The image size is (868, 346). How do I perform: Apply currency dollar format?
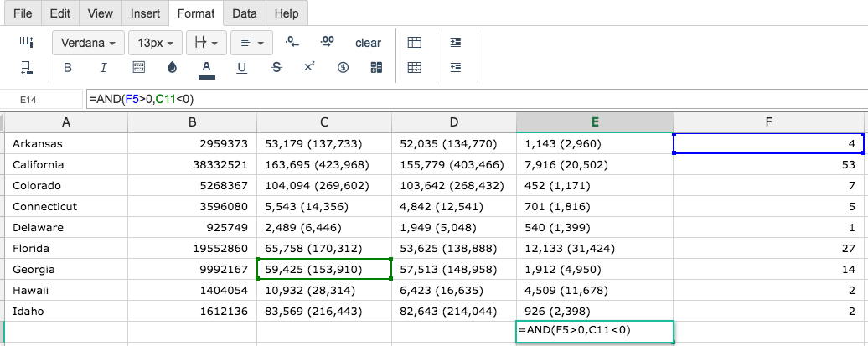[344, 68]
